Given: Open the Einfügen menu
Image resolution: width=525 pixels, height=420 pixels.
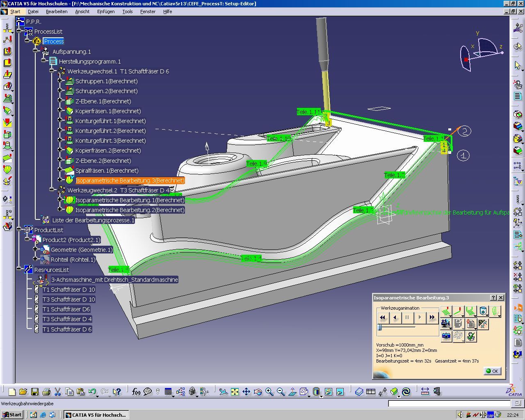Looking at the screenshot, I should coord(106,11).
